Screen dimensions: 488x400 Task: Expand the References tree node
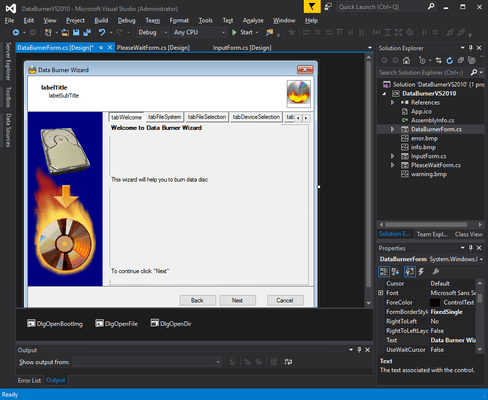(x=393, y=102)
